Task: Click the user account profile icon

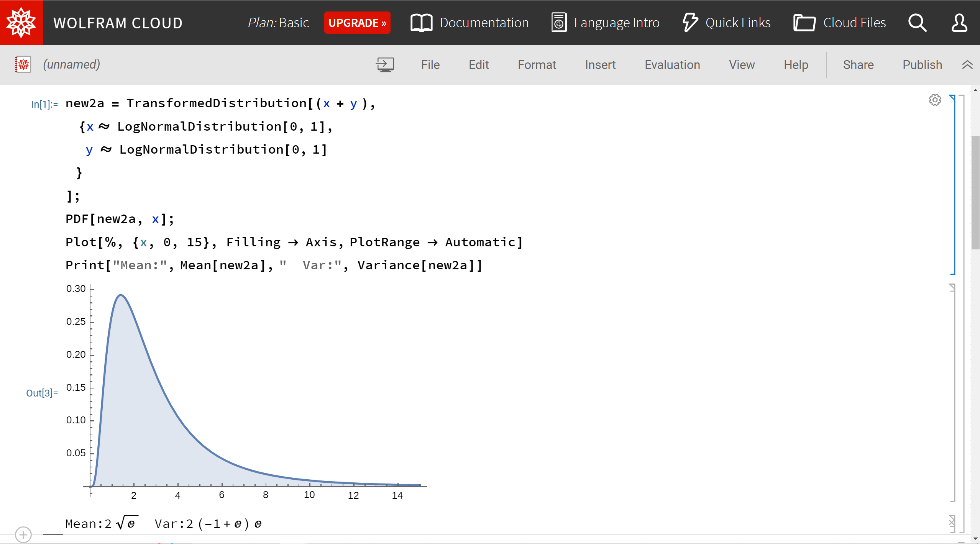Action: pos(960,22)
